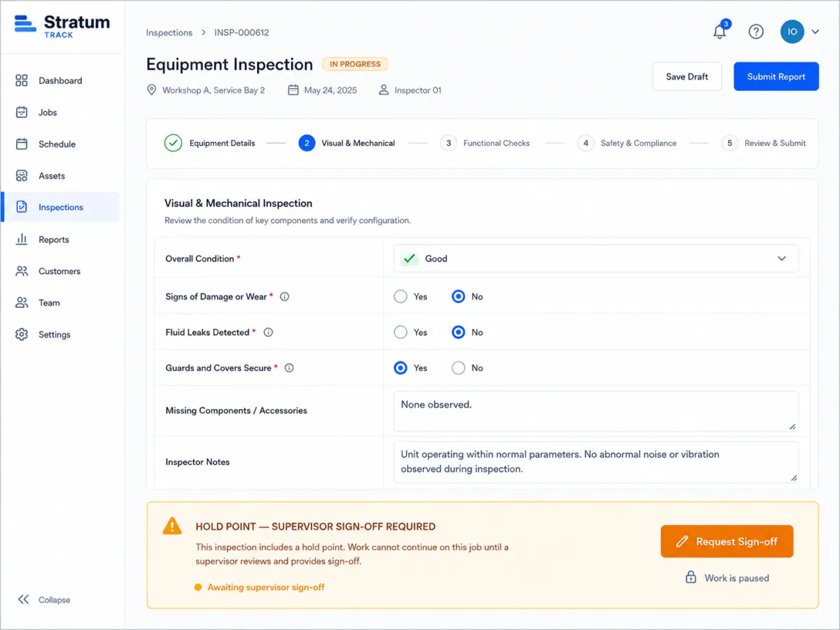Click the Team icon in sidebar

tap(22, 303)
